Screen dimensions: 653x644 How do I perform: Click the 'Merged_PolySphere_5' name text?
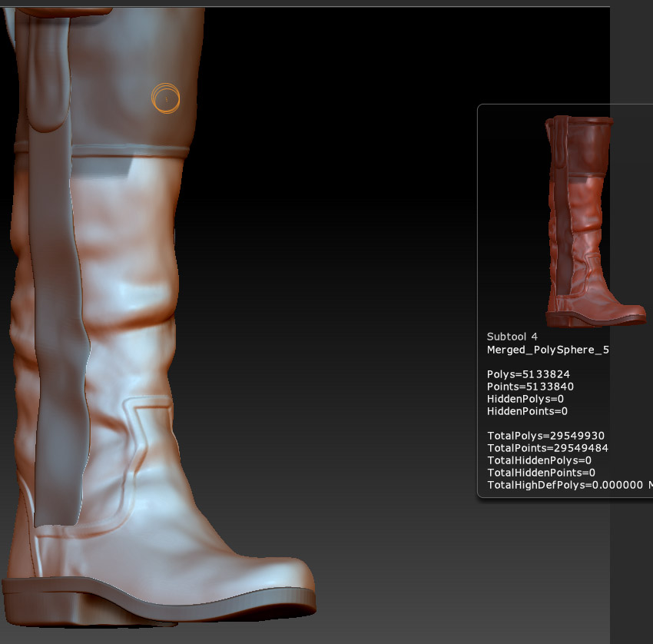548,350
